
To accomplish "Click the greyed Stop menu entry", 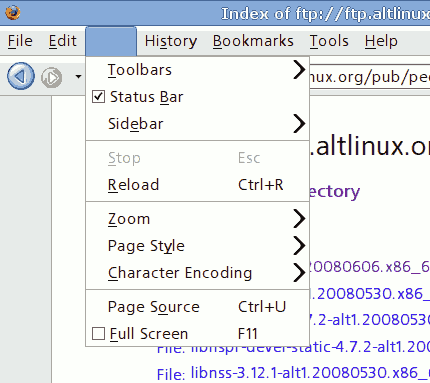I will pyautogui.click(x=198, y=158).
